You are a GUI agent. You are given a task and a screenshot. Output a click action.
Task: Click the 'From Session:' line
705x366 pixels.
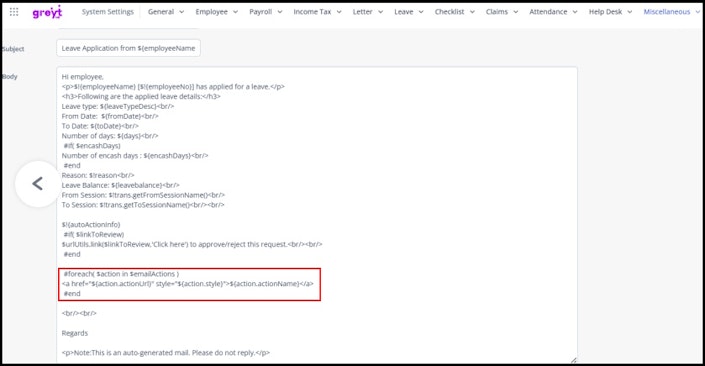point(143,195)
